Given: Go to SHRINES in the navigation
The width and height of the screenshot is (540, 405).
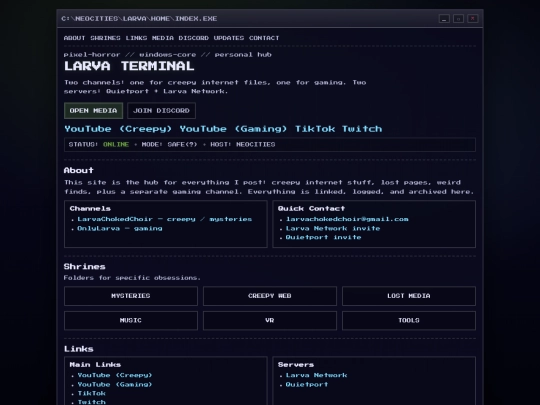Looking at the screenshot, I should (105, 38).
